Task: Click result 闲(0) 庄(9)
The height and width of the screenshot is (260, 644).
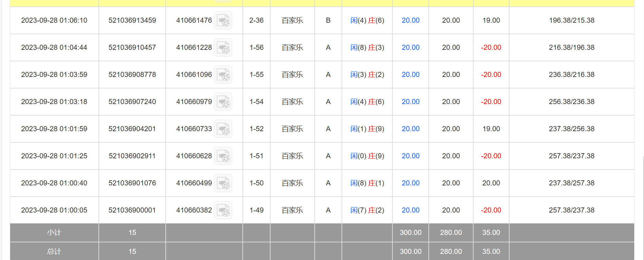Action: point(367,156)
